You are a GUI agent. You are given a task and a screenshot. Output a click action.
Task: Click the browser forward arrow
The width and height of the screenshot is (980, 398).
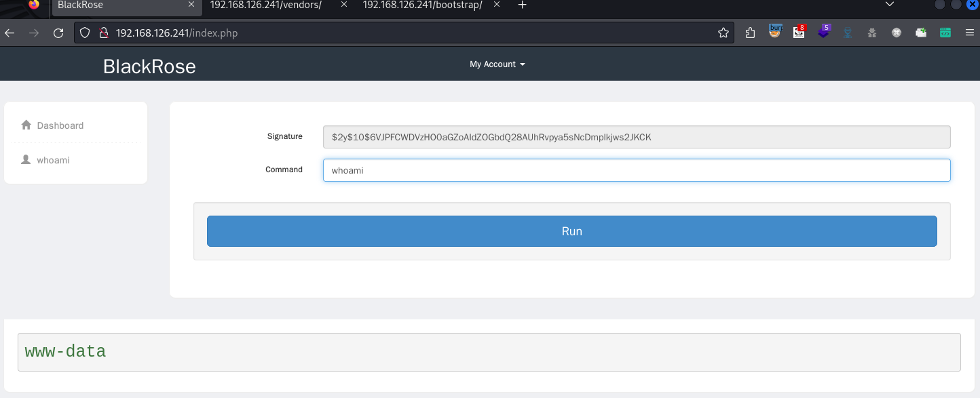(34, 33)
